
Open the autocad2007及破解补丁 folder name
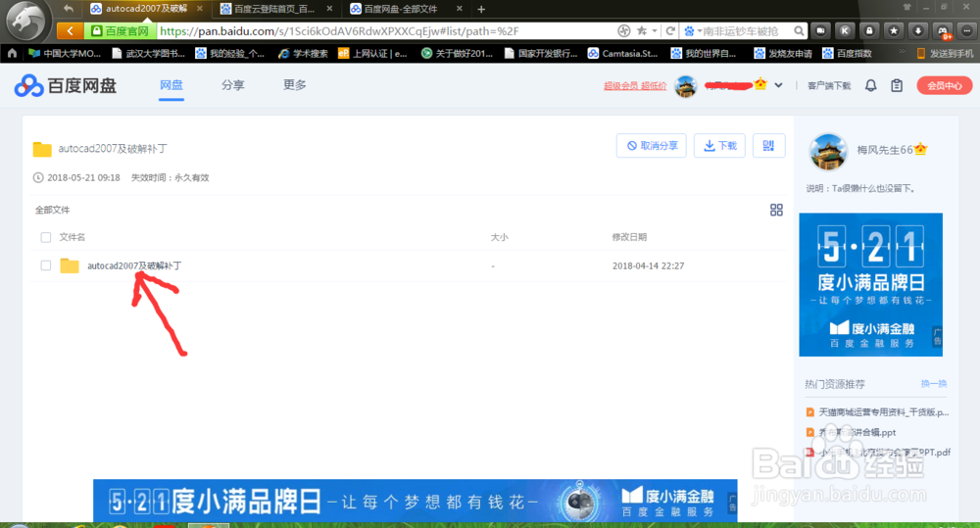(x=134, y=265)
